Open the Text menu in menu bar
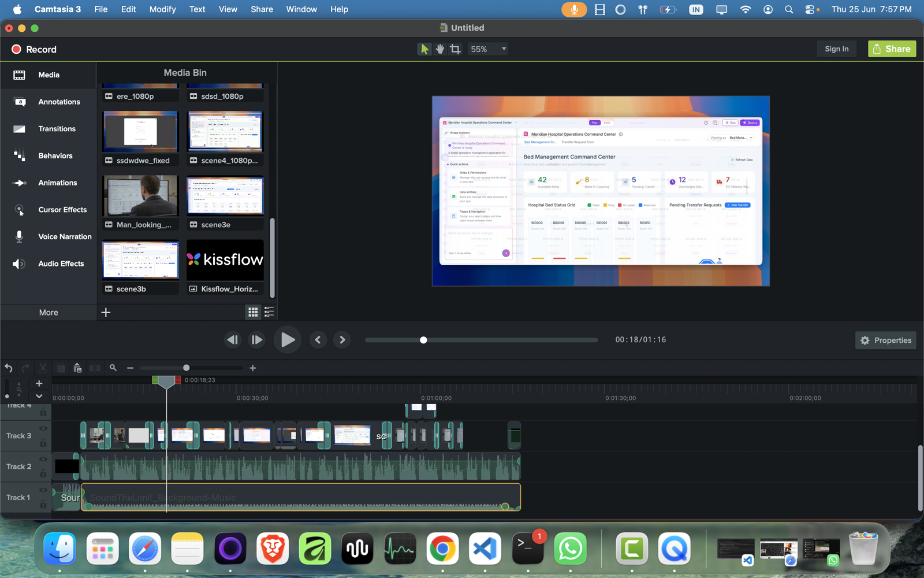This screenshot has width=924, height=578. click(x=197, y=9)
